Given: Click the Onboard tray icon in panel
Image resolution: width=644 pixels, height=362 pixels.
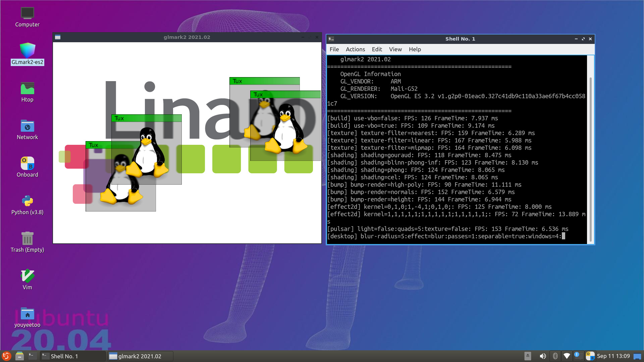Looking at the screenshot, I should tap(590, 356).
